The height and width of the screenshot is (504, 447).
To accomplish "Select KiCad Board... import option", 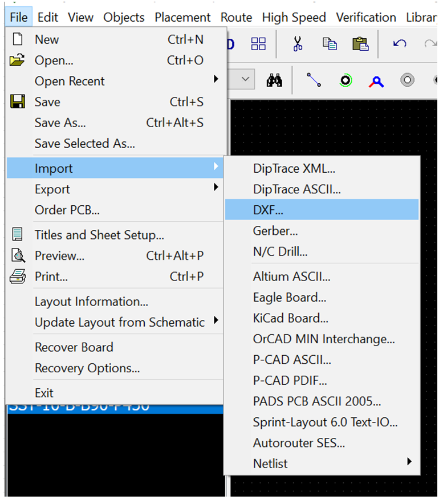I will point(322,318).
